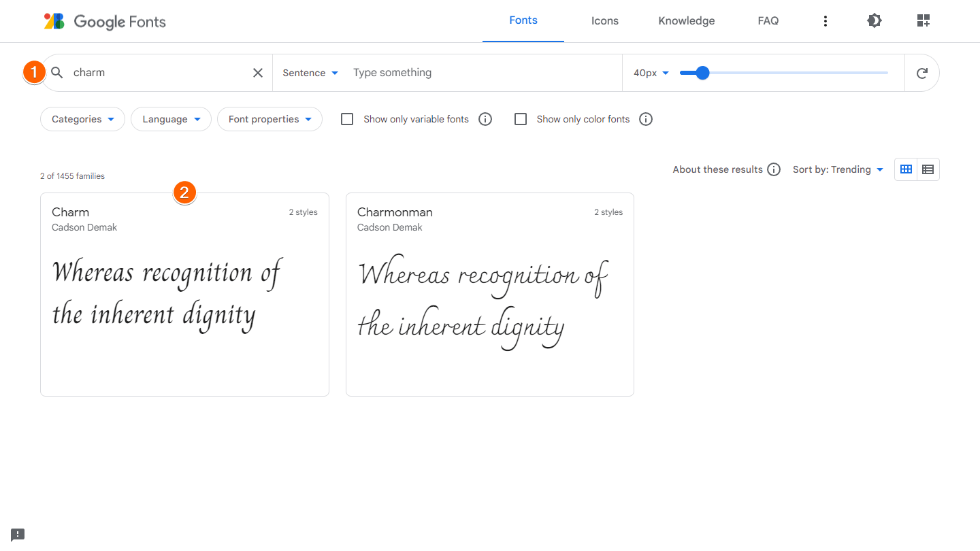Open the Charmonman font family card
Viewport: 980px width, 551px height.
point(489,294)
